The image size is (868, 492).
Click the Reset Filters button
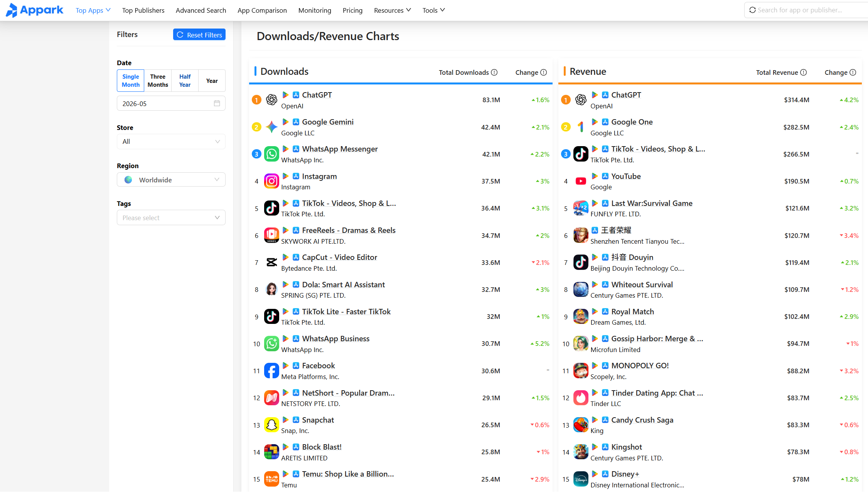click(199, 35)
